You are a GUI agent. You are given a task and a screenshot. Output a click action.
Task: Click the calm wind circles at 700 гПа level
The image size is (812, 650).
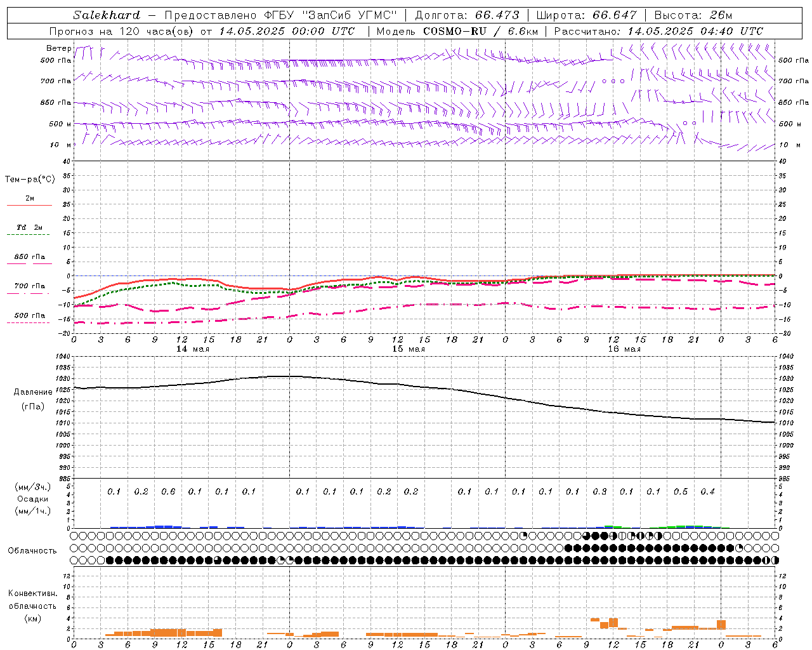[x=613, y=81]
